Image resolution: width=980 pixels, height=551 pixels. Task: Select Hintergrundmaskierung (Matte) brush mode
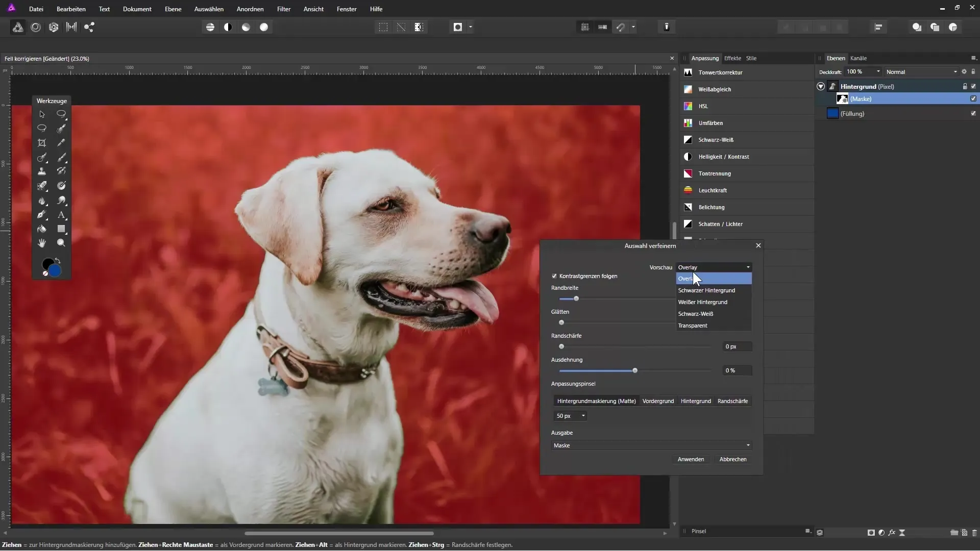coord(596,401)
